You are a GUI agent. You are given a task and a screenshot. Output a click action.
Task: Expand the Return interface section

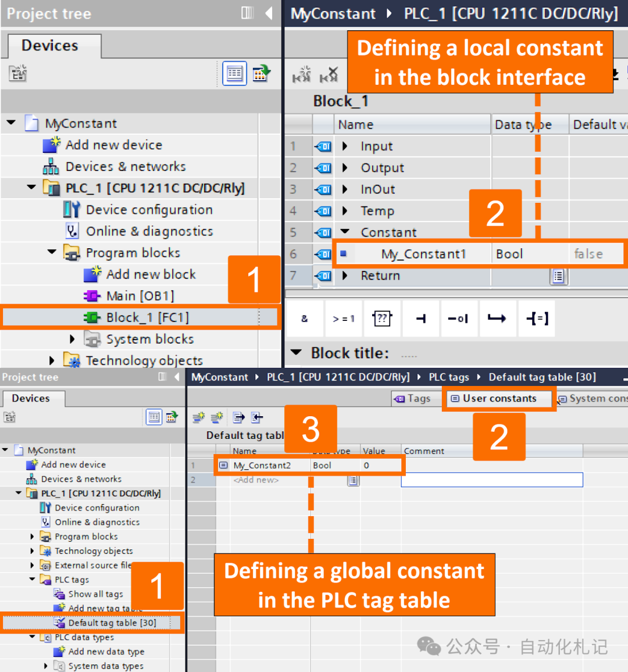(x=345, y=275)
